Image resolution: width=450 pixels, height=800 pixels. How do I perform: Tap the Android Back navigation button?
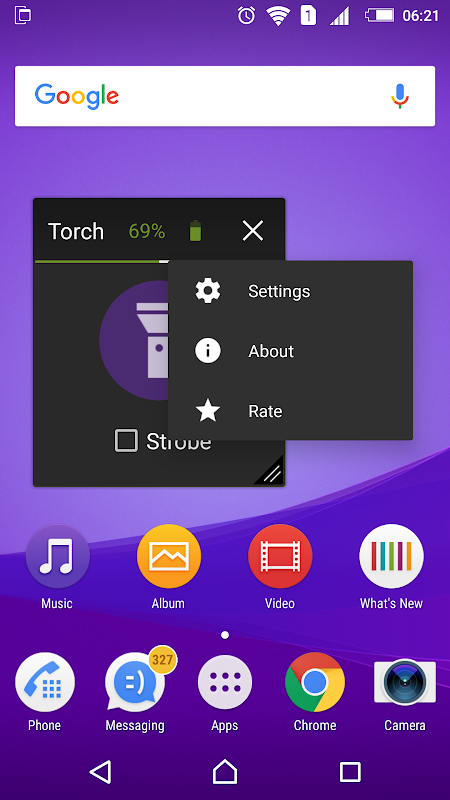point(101,772)
